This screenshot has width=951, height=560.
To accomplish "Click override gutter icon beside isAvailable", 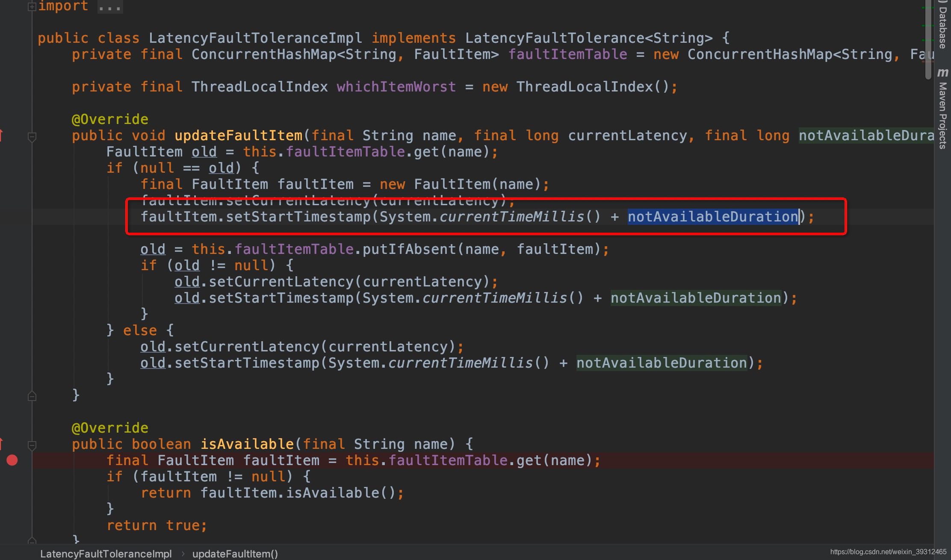I will click(x=2, y=444).
